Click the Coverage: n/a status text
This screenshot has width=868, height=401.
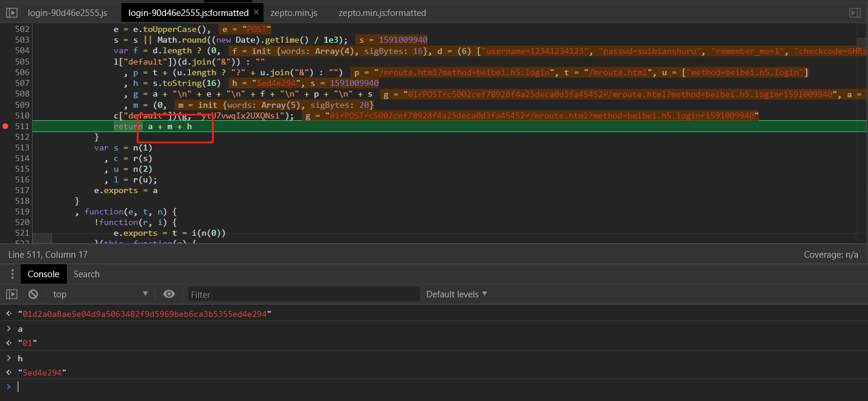831,255
